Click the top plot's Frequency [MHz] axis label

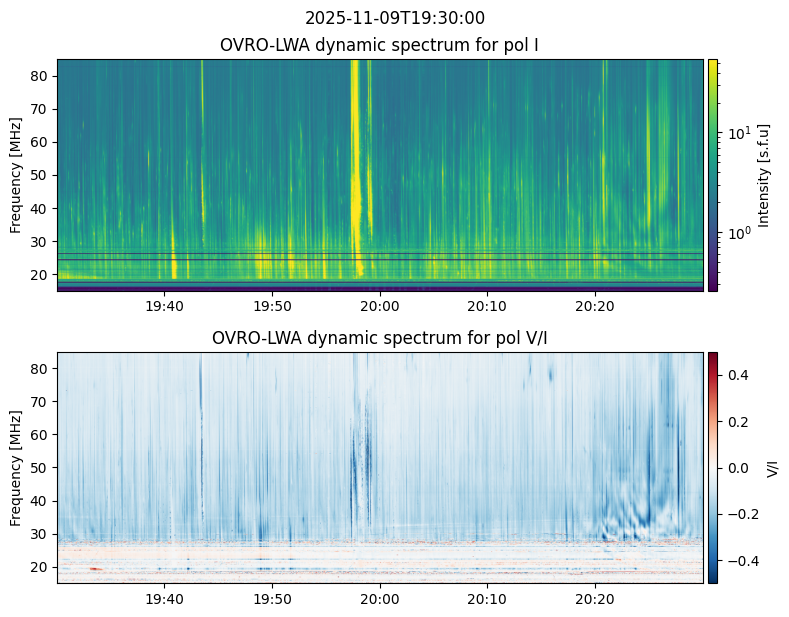click(x=17, y=175)
